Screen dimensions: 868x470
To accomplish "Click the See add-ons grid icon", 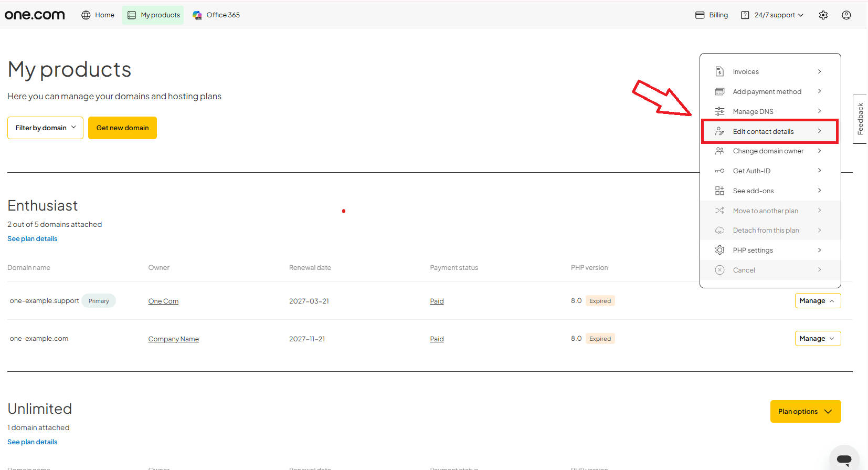I will [719, 191].
